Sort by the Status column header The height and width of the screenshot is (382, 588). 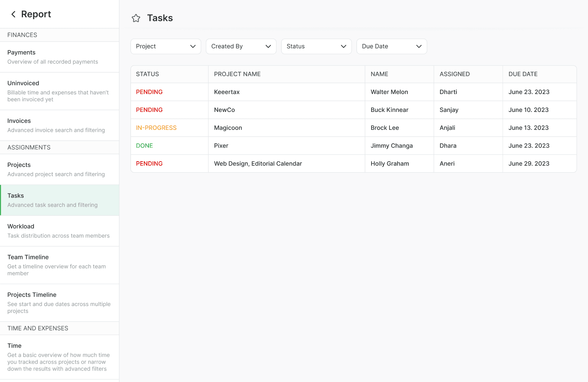[147, 74]
